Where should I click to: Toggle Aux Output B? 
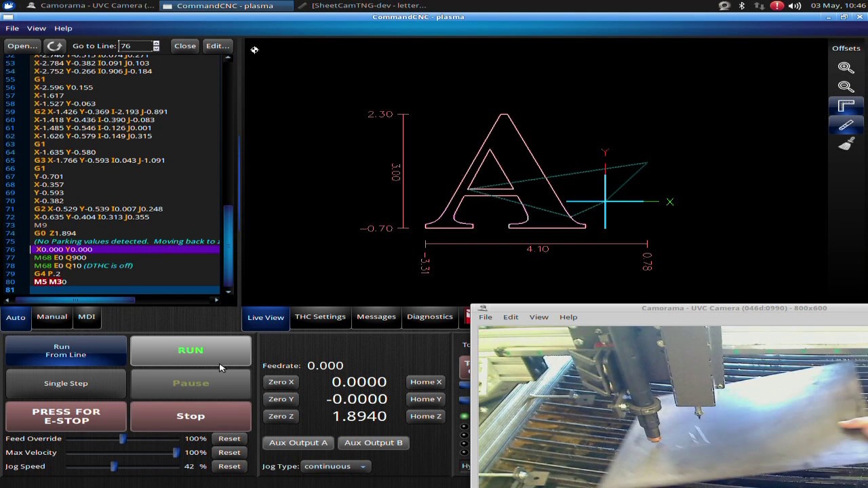pos(374,443)
